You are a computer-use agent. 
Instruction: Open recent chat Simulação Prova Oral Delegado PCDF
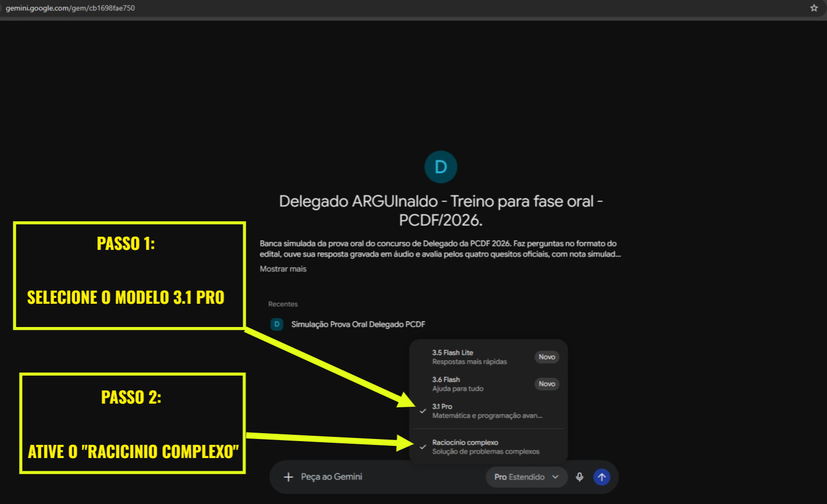pyautogui.click(x=357, y=324)
